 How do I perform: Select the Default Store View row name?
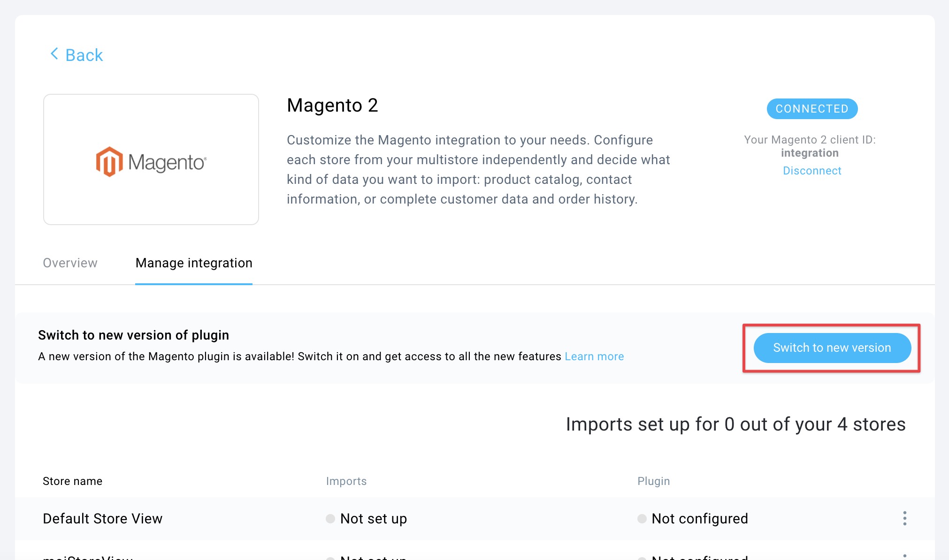102,519
